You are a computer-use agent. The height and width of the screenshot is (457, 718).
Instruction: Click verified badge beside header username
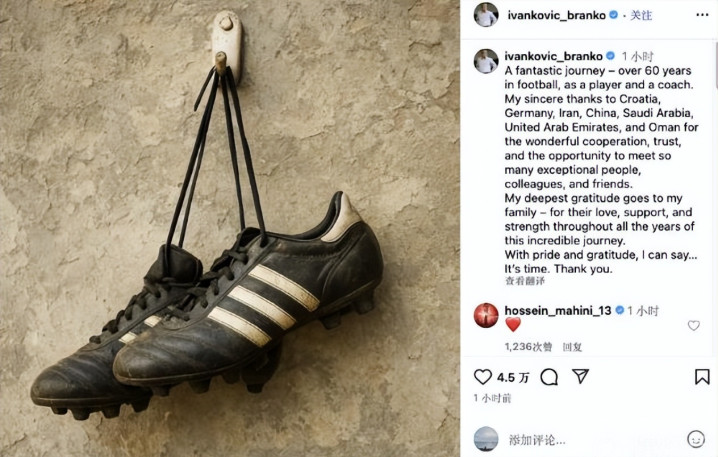pyautogui.click(x=614, y=15)
